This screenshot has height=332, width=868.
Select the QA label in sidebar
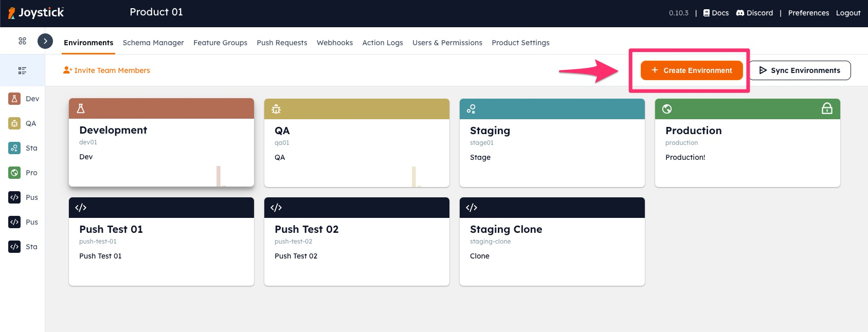(x=31, y=123)
